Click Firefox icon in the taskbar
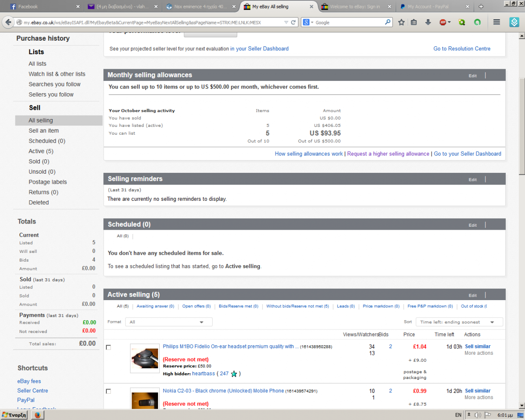Viewport: 525px width, 420px height. pos(37,415)
